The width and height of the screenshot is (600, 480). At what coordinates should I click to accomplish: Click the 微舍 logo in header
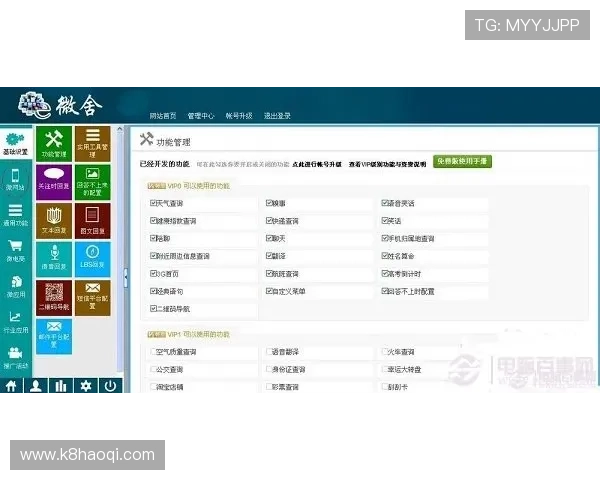[x=60, y=105]
